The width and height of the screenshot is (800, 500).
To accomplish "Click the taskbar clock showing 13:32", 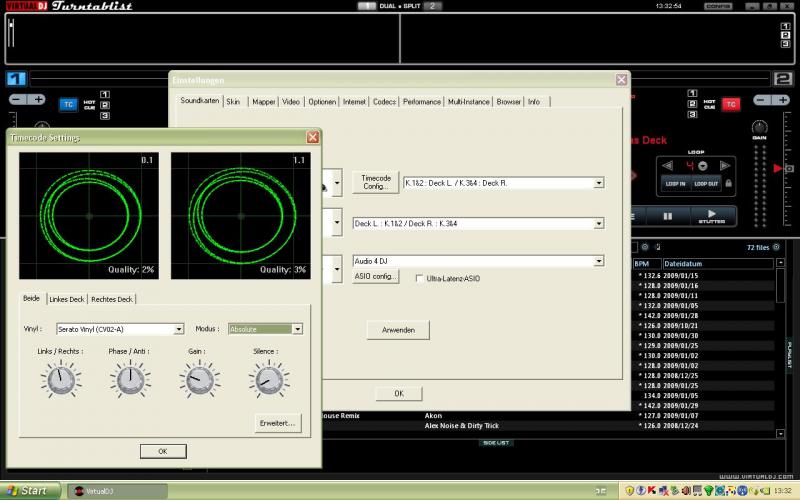I will tap(785, 491).
